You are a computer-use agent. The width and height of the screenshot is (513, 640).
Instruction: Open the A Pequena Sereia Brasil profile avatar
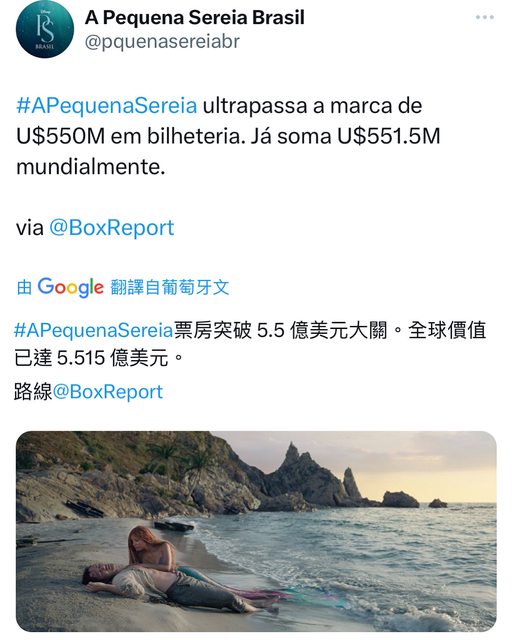click(x=44, y=29)
